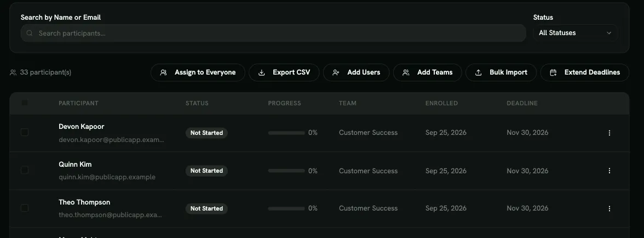The height and width of the screenshot is (238, 644).
Task: Sort by the PARTICIPANT column header
Action: click(78, 103)
